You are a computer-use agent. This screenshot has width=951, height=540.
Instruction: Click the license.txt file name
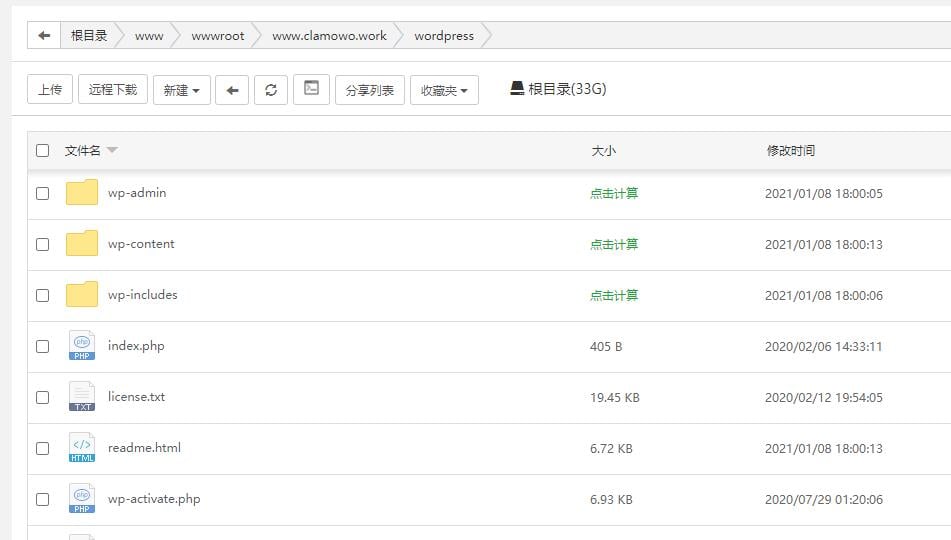(136, 397)
